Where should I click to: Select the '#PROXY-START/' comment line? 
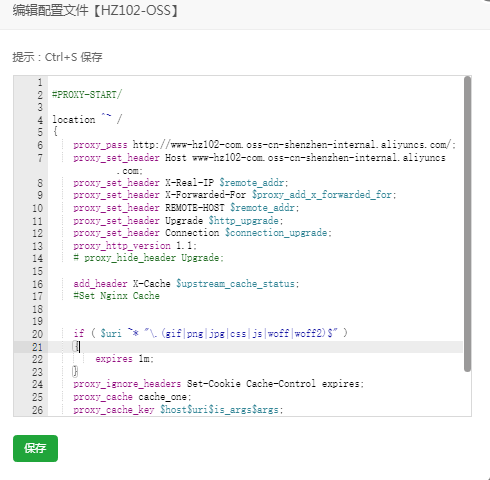[87, 95]
